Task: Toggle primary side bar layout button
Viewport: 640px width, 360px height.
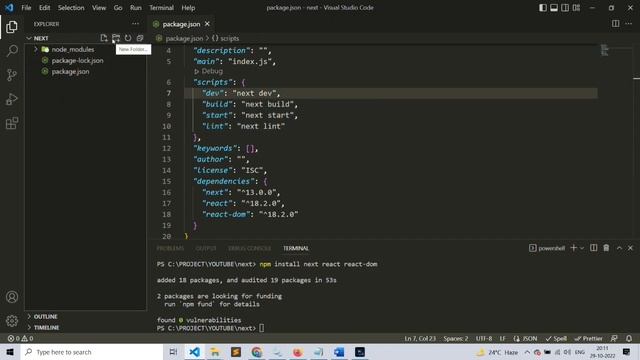Action: [x=543, y=8]
